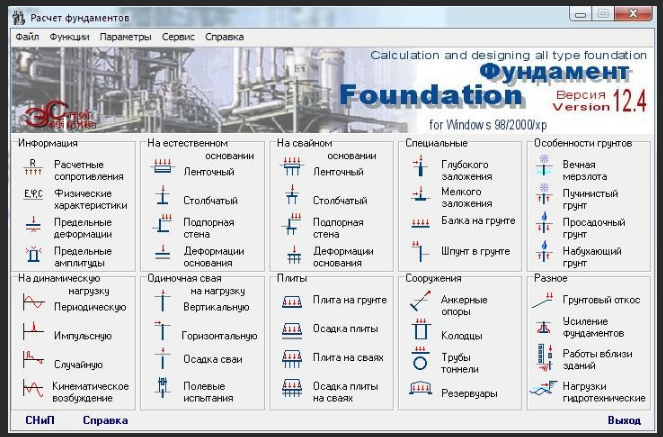This screenshot has width=663, height=437.
Task: Select the Полевые испытания label
Action: (208, 392)
